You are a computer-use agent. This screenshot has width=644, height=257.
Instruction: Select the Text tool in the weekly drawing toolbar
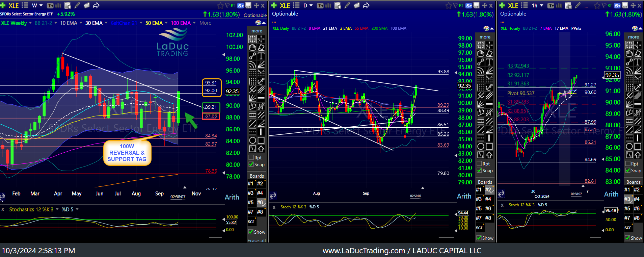click(261, 56)
